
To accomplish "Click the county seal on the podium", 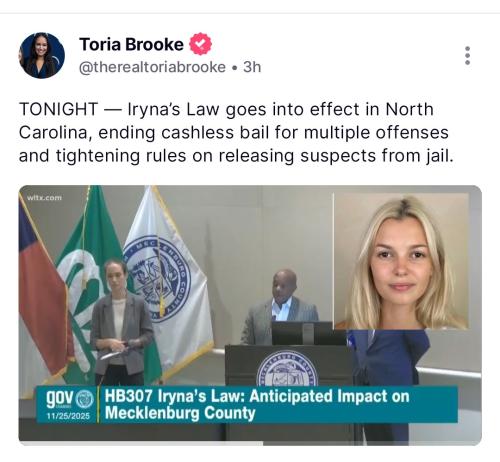I will click(287, 368).
